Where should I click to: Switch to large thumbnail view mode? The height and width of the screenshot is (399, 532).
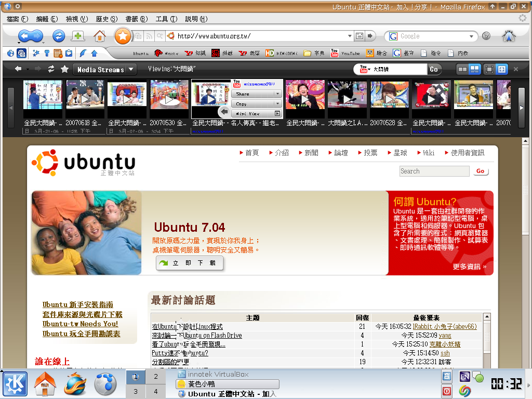(475, 70)
